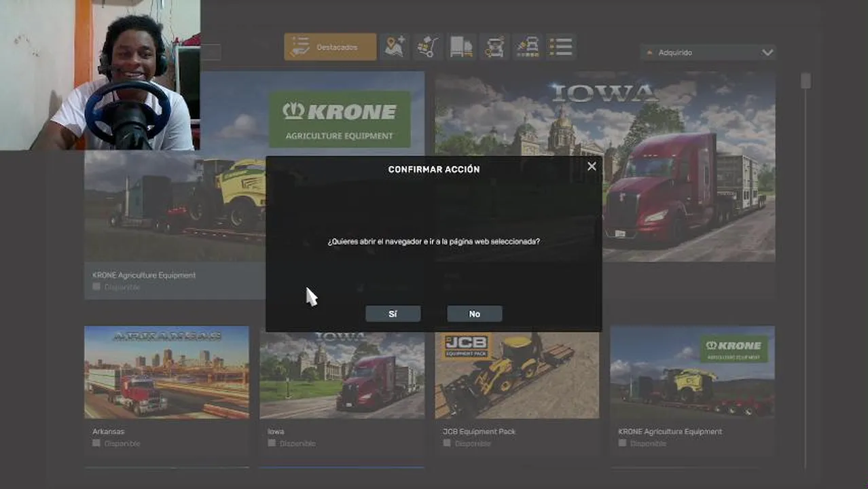Select the Arkansas DLC thumbnail
This screenshot has width=868, height=489.
166,372
